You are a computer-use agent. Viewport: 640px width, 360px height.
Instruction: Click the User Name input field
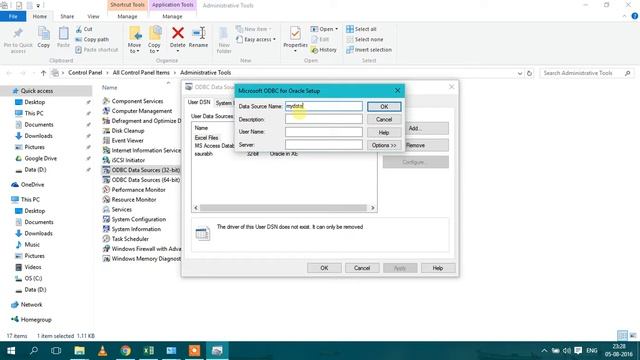tap(323, 132)
